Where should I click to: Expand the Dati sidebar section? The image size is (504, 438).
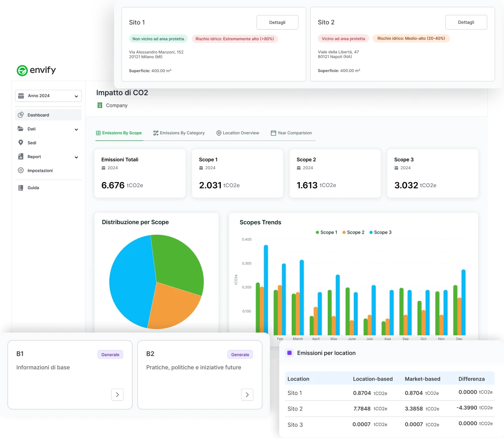pyautogui.click(x=76, y=129)
